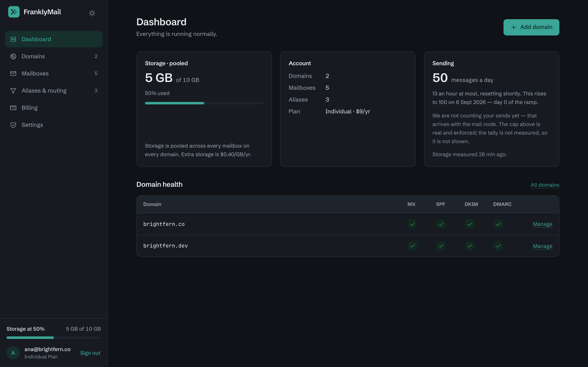
Task: Manage the brightfern.dev domain
Action: [542, 246]
